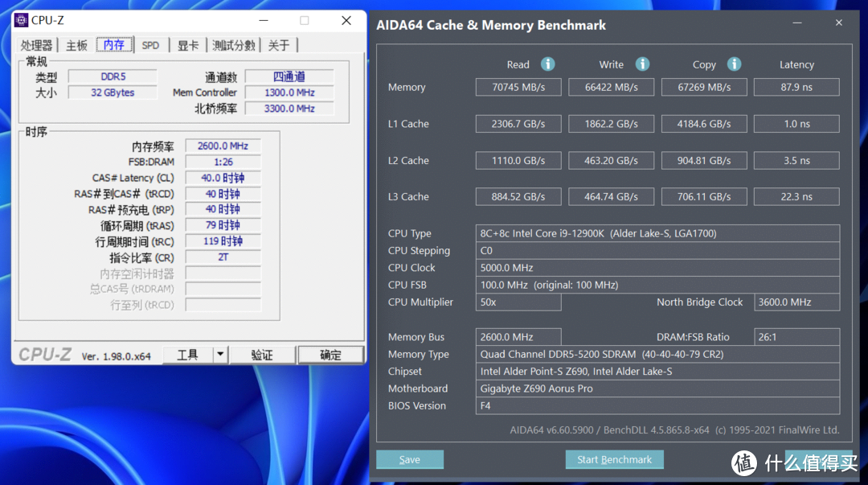Click the 32 GBytes size field

pos(113,92)
